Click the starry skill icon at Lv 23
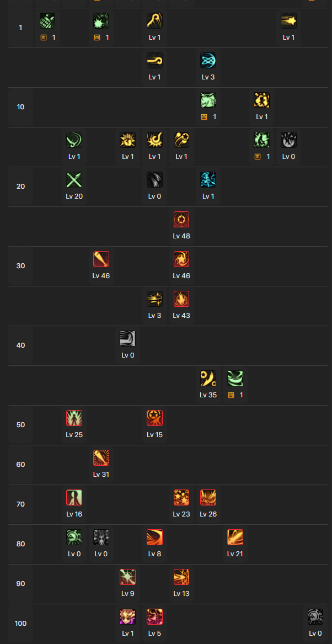Viewport: 332px width, 644px height. (x=181, y=498)
